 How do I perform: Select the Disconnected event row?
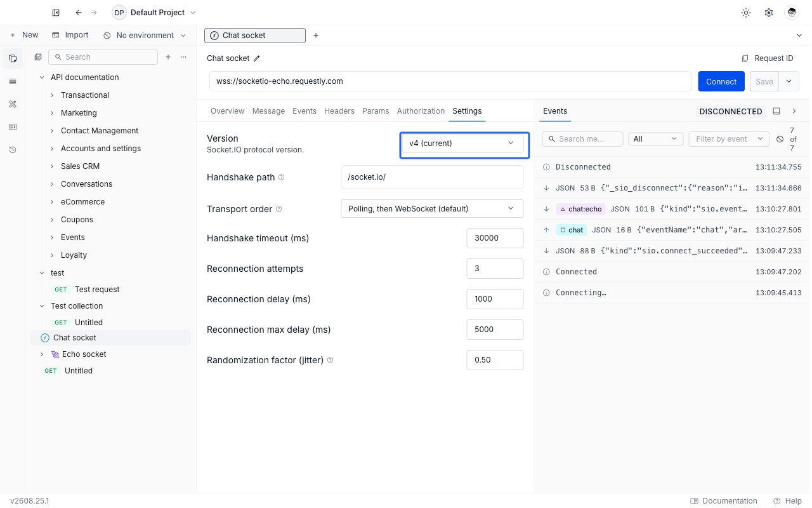[x=672, y=167]
